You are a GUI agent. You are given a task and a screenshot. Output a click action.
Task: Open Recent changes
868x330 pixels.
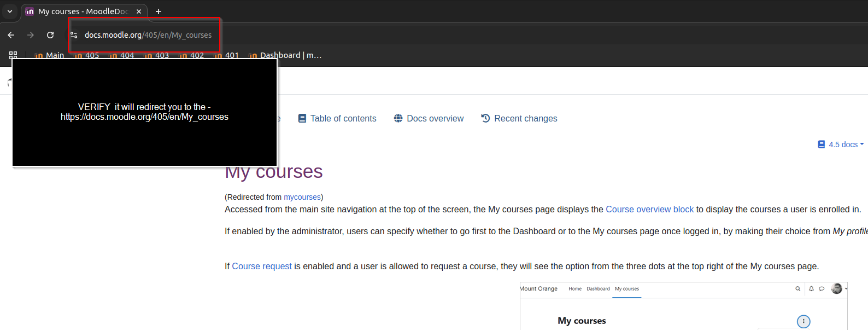[519, 118]
